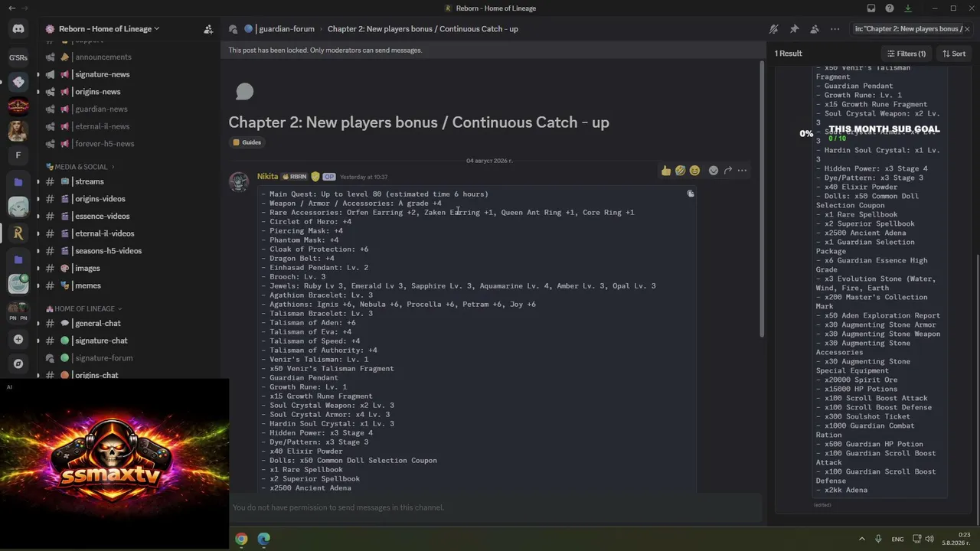The height and width of the screenshot is (551, 980).
Task: Open Chrome from the taskbar
Action: (241, 539)
